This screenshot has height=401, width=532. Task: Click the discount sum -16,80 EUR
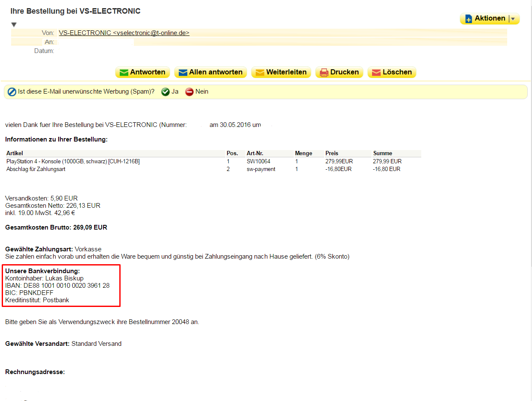(387, 169)
